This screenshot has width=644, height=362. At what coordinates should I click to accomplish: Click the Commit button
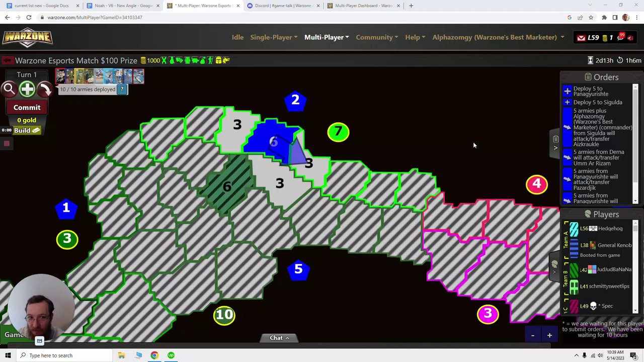pos(27,107)
